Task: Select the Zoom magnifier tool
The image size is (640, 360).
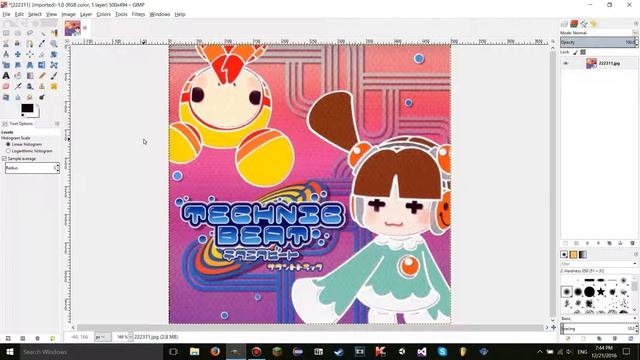Action: (x=54, y=44)
